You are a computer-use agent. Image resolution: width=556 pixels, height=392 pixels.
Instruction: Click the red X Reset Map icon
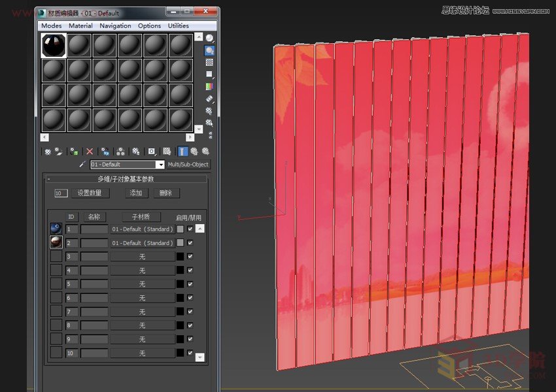89,152
